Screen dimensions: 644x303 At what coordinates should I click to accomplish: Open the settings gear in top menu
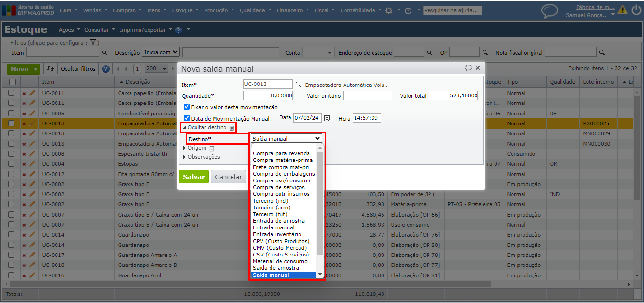tap(389, 10)
